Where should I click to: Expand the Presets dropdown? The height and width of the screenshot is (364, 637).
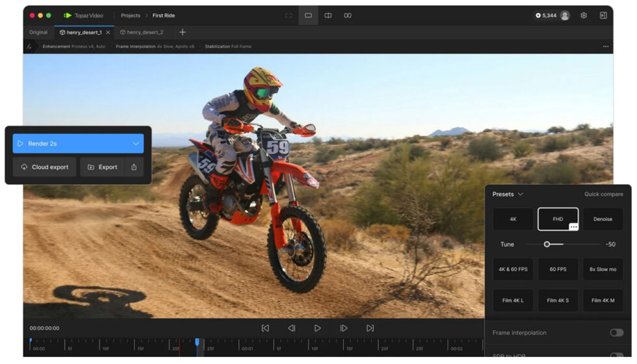508,194
